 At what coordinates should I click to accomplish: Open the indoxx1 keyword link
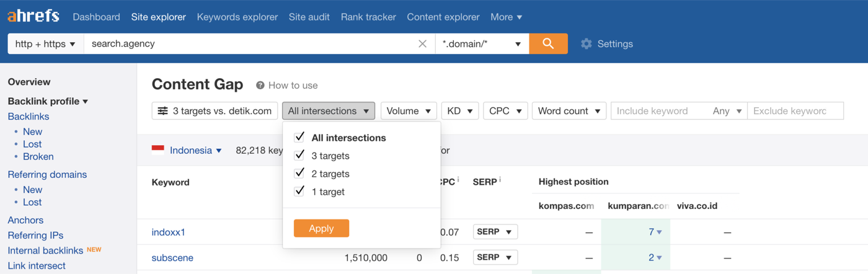(169, 232)
